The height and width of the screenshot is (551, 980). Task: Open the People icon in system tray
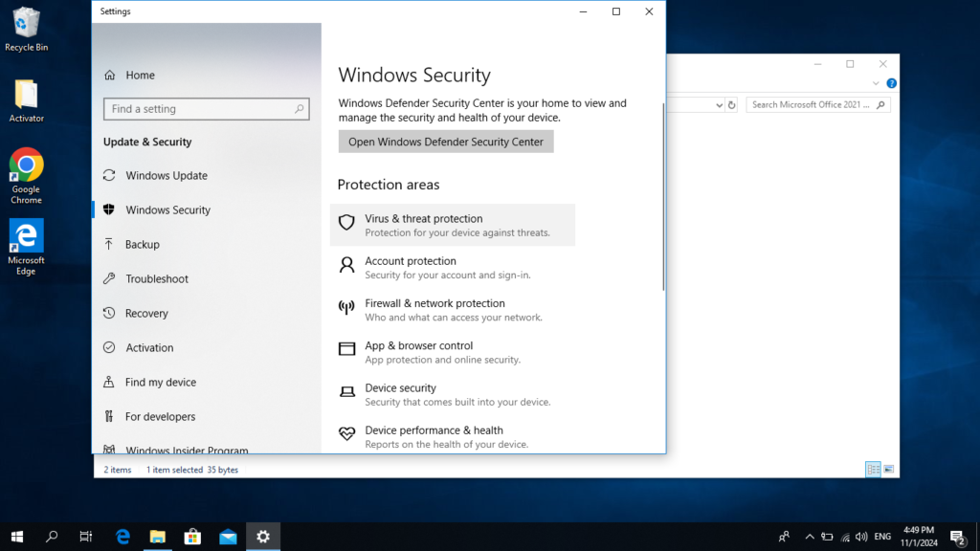[x=784, y=537]
